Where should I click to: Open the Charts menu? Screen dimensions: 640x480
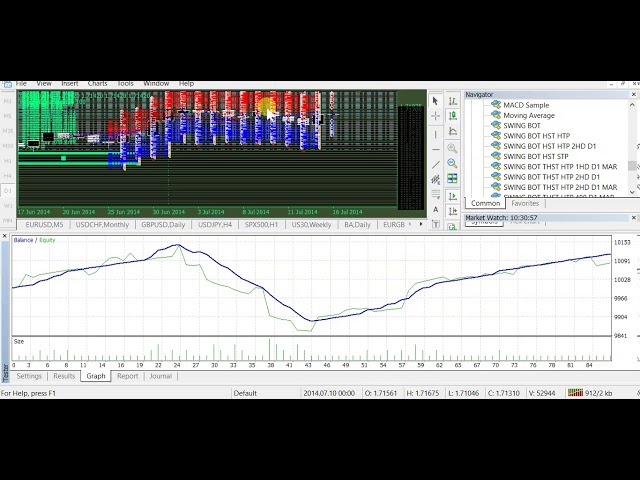tap(97, 83)
